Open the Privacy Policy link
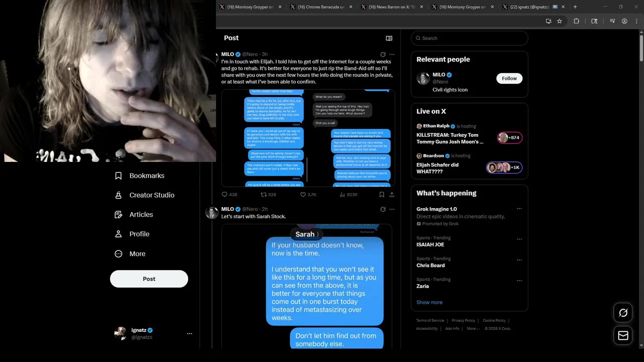The image size is (644, 362). (x=463, y=321)
